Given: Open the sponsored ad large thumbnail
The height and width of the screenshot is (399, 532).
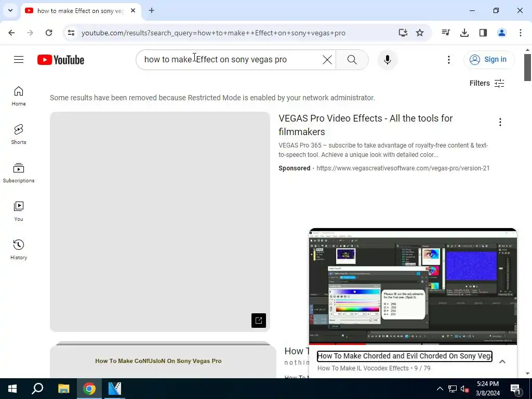Looking at the screenshot, I should tap(160, 221).
